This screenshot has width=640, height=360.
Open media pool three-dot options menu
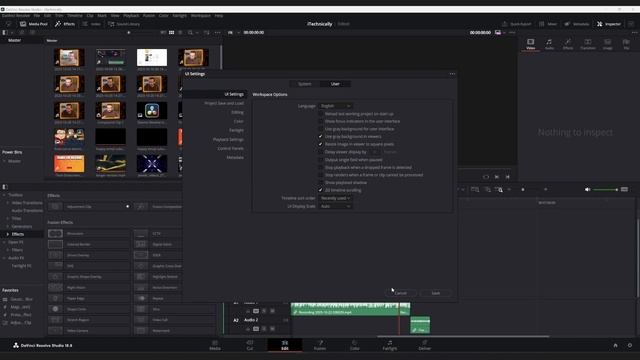tap(218, 33)
